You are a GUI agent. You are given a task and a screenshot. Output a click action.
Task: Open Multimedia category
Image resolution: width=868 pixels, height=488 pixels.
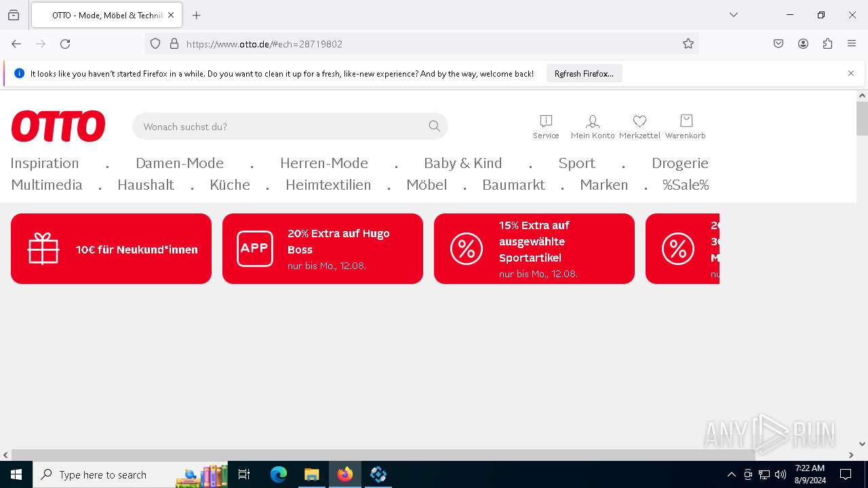click(x=47, y=185)
